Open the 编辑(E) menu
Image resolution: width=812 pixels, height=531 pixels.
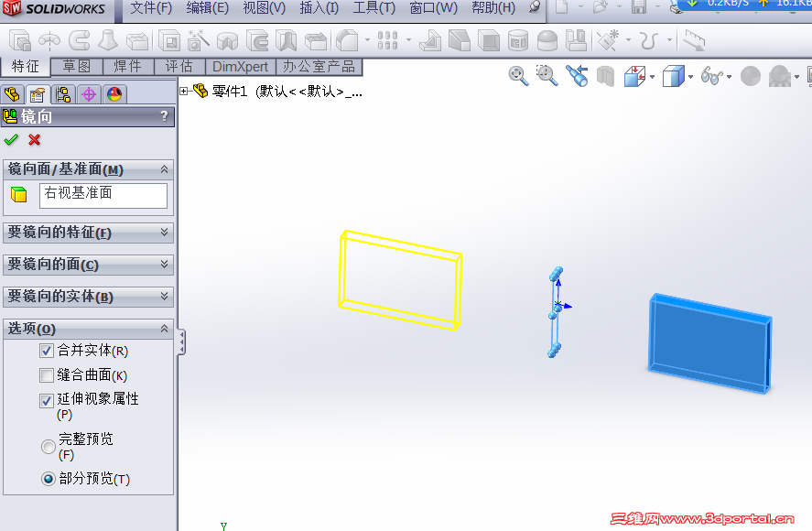(207, 7)
